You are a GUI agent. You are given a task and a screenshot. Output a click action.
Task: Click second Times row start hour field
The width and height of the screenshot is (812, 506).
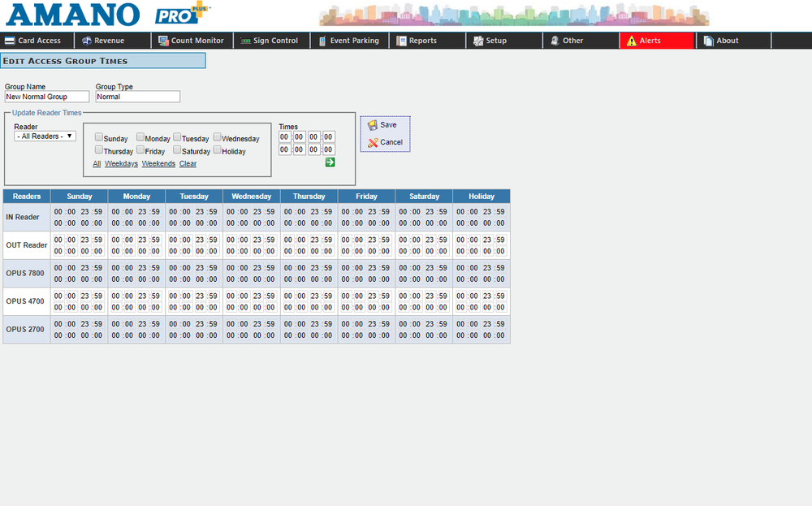click(284, 149)
